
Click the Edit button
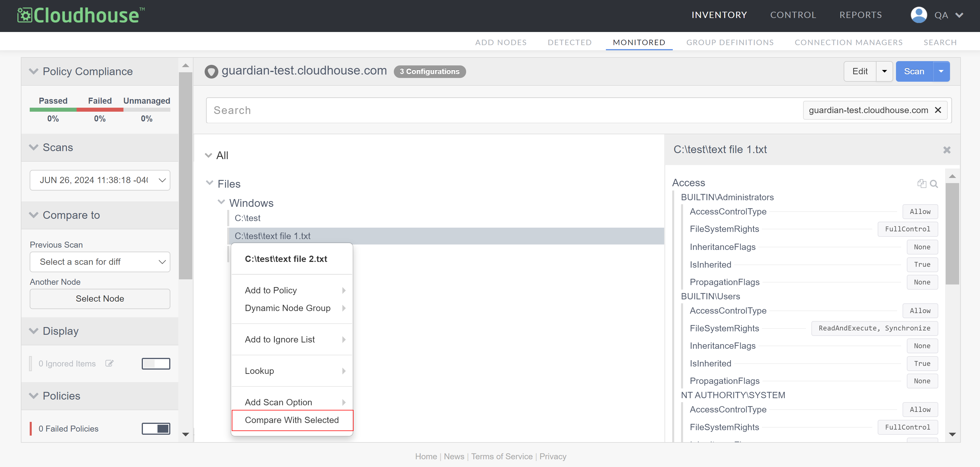tap(860, 71)
